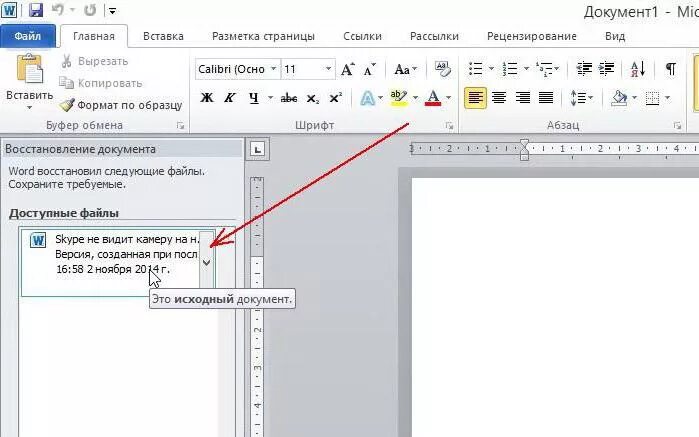Image resolution: width=699 pixels, height=437 pixels.
Task: Click the Grow Font icon
Action: point(348,69)
